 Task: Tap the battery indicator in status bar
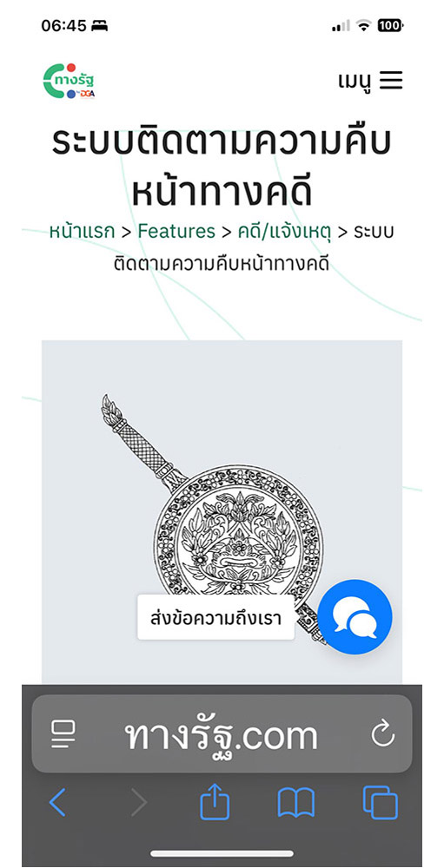point(391,25)
